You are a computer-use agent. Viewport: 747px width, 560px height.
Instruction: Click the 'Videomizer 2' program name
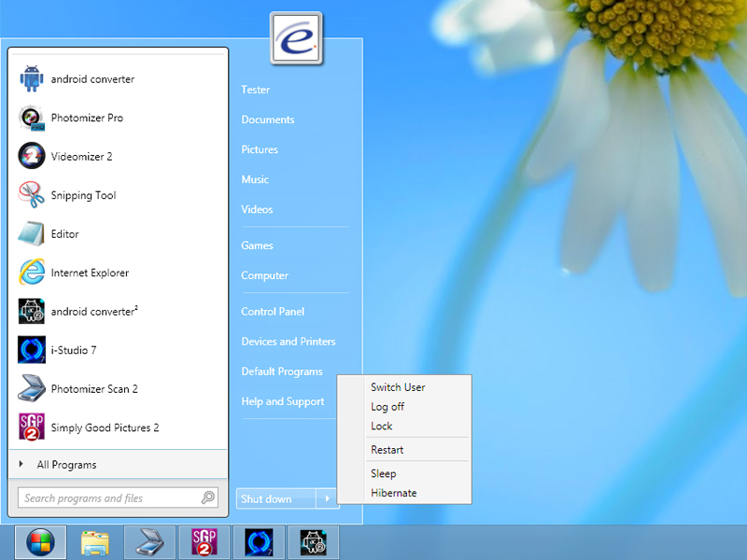(x=81, y=156)
